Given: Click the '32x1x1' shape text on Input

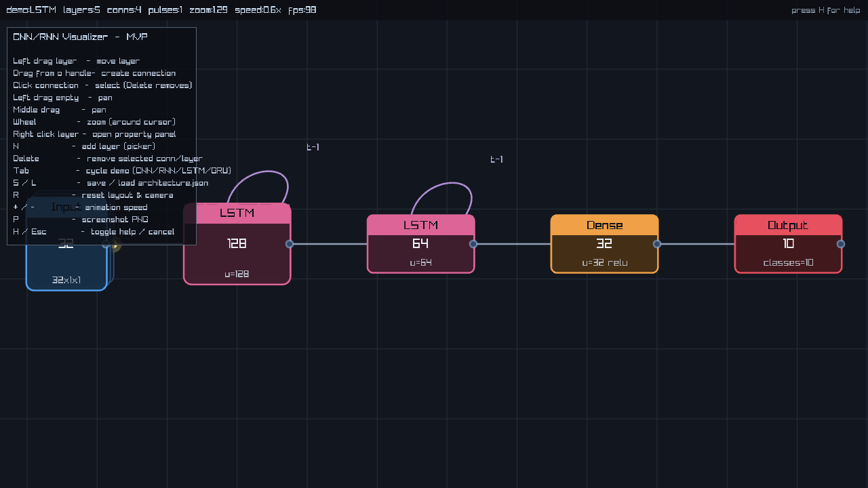Looking at the screenshot, I should 66,280.
